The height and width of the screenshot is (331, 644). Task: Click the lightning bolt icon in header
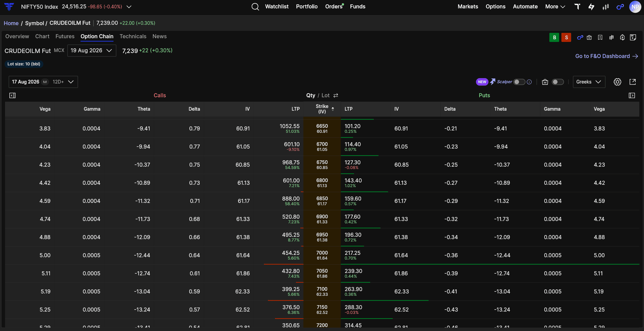[591, 7]
